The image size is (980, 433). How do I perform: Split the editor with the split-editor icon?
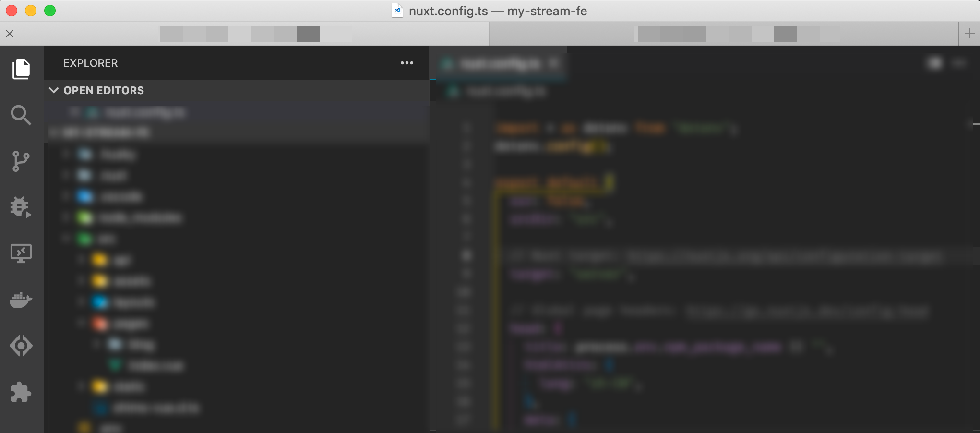[x=935, y=63]
